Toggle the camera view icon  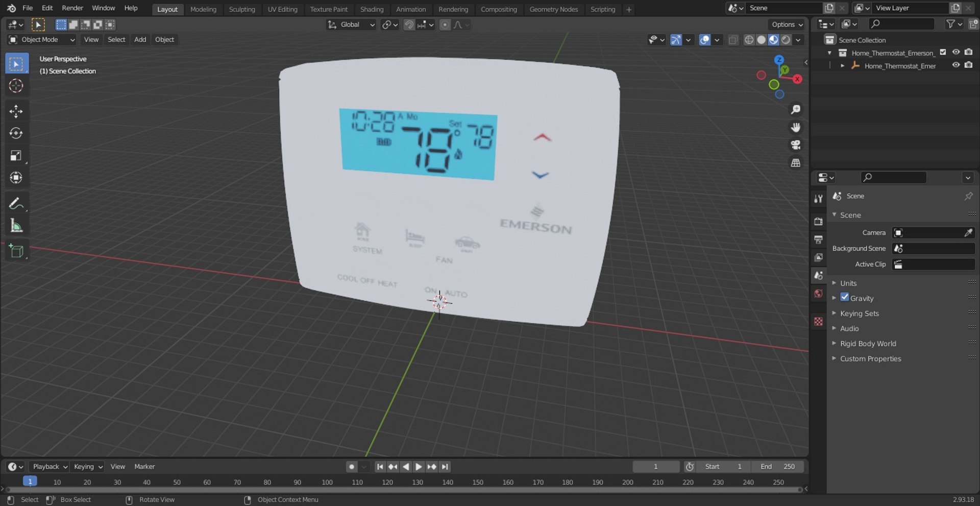coord(795,145)
